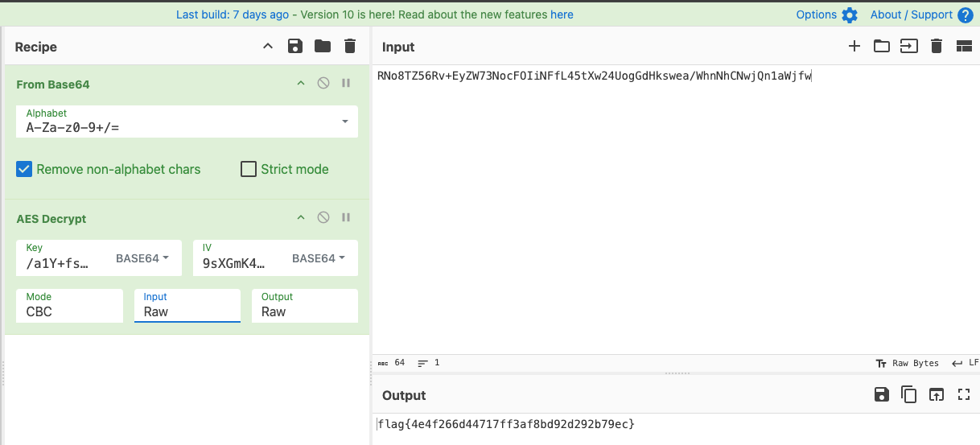Image resolution: width=980 pixels, height=445 pixels.
Task: Uncheck Remove non-alphabet chars
Action: (x=25, y=169)
